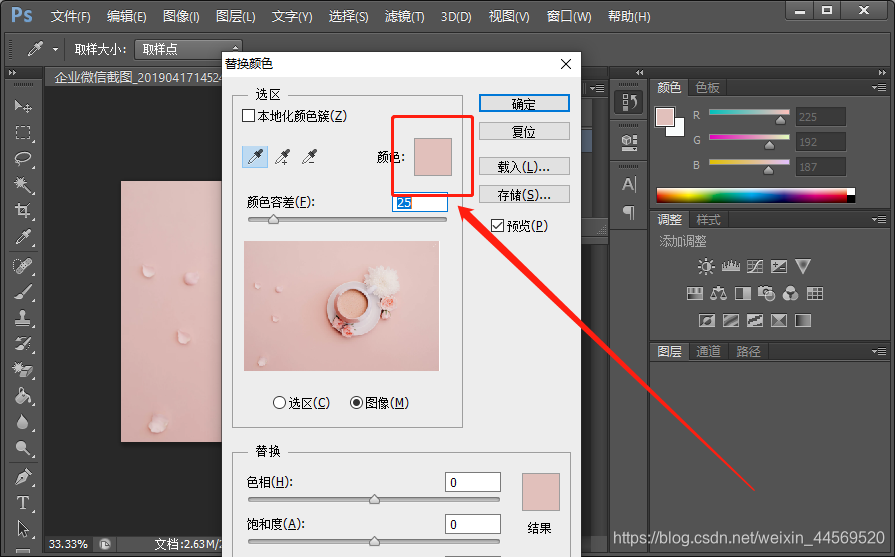Viewport: 895px width, 557px height.
Task: Add a Gradient Map adjustment
Action: [803, 321]
